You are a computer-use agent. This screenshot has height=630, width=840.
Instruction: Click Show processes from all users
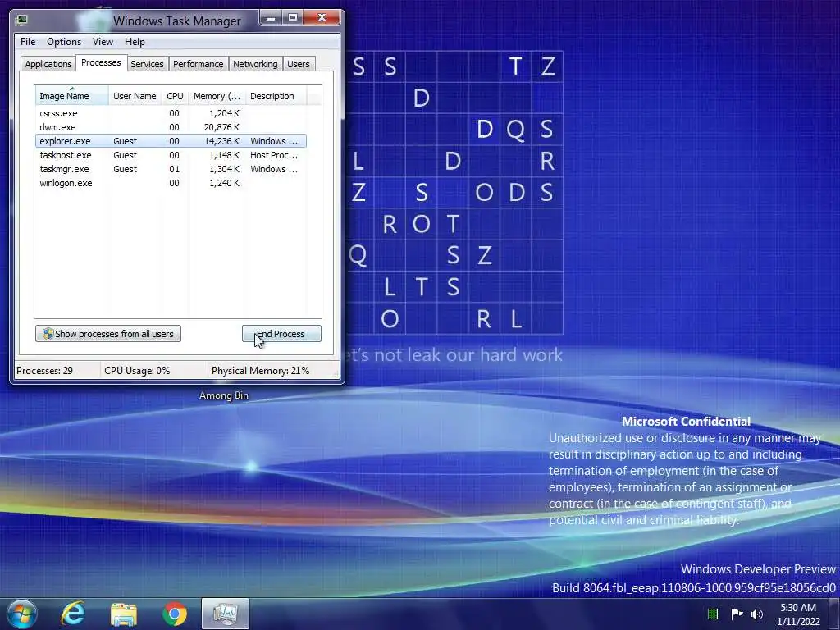pyautogui.click(x=108, y=334)
